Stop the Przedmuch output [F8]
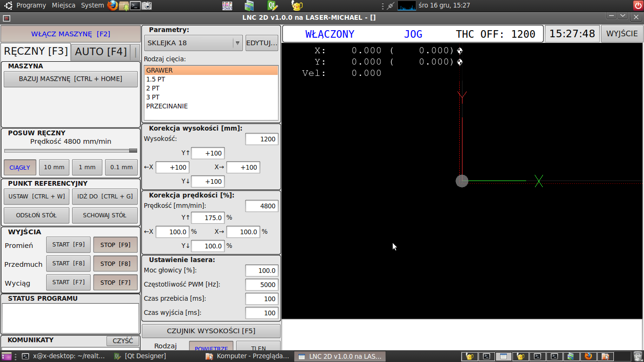The height and width of the screenshot is (362, 644). coord(116,263)
